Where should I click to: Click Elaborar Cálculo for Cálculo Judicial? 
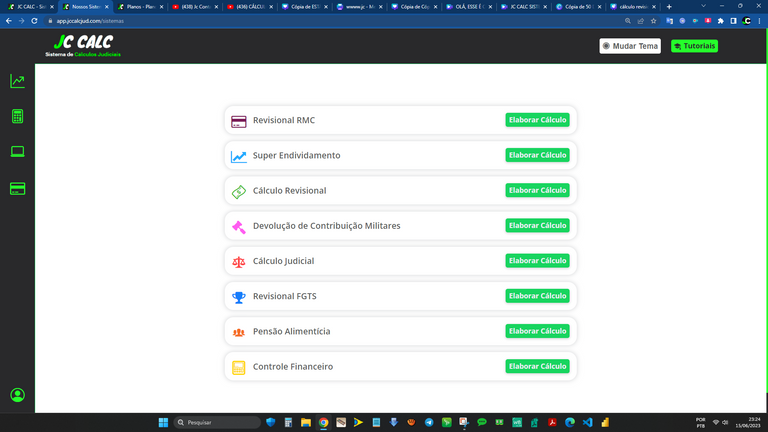coord(537,261)
